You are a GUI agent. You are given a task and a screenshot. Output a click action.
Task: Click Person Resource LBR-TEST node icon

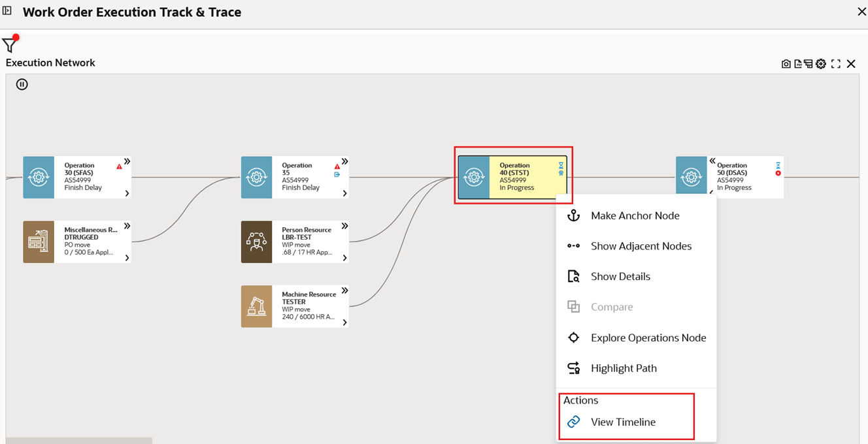pos(256,242)
